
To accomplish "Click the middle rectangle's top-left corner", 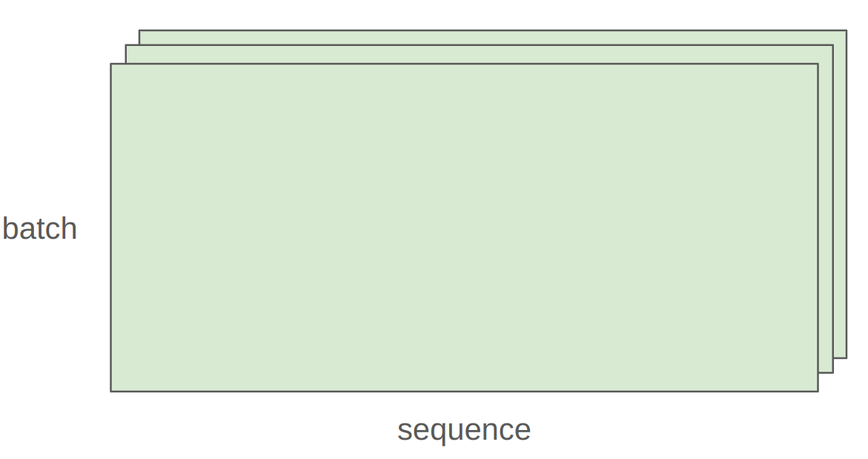I will tap(126, 45).
